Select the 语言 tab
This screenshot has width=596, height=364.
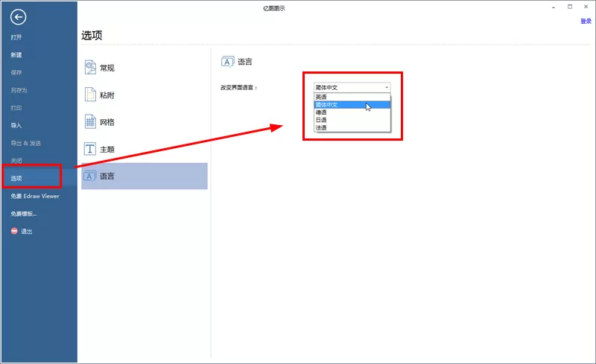tap(145, 176)
